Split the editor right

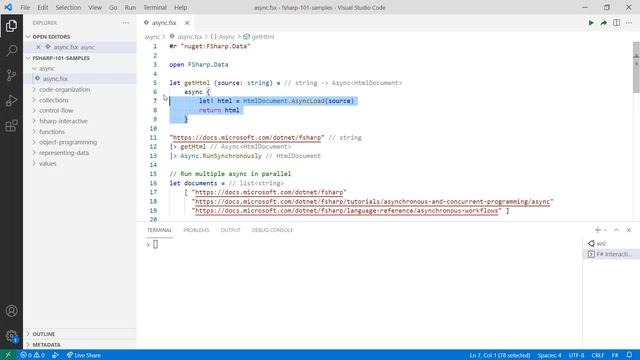coord(616,23)
